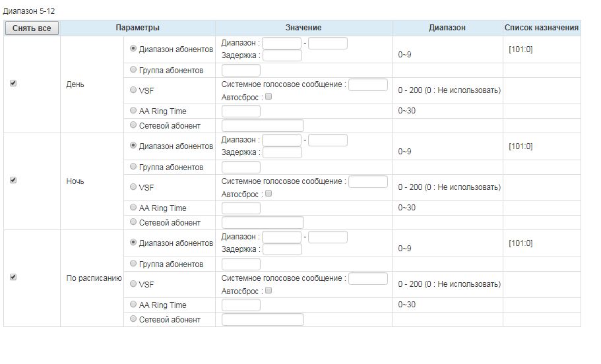The image size is (601, 364).
Task: Pick Сетевой абонент radio in День section
Action: click(x=134, y=125)
